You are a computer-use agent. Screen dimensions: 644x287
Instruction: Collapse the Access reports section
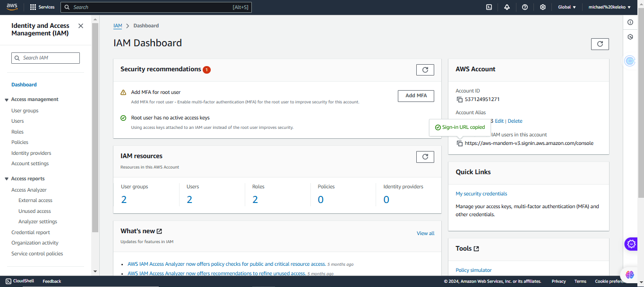[7, 179]
